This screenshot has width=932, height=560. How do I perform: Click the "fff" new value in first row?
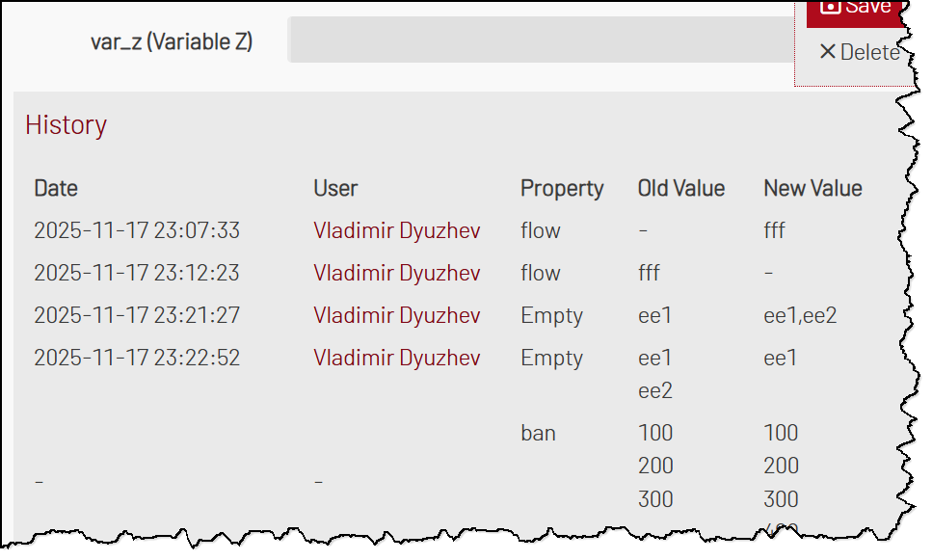click(x=777, y=230)
